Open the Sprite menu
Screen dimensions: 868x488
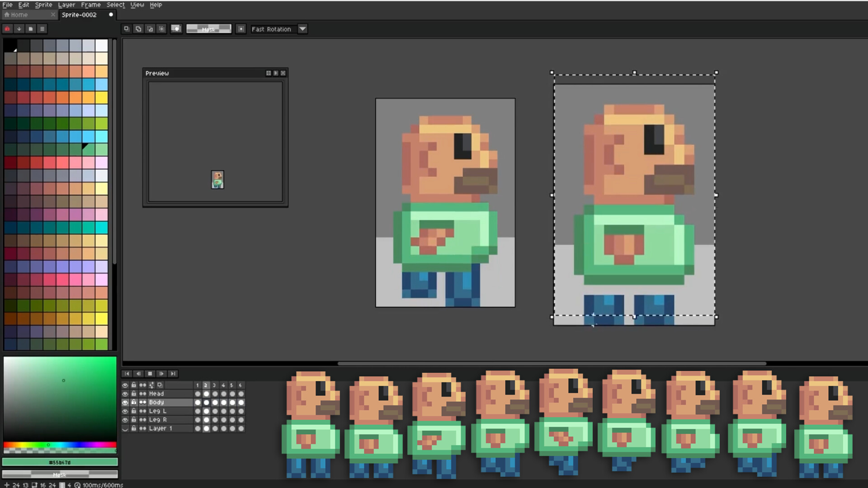(x=43, y=5)
